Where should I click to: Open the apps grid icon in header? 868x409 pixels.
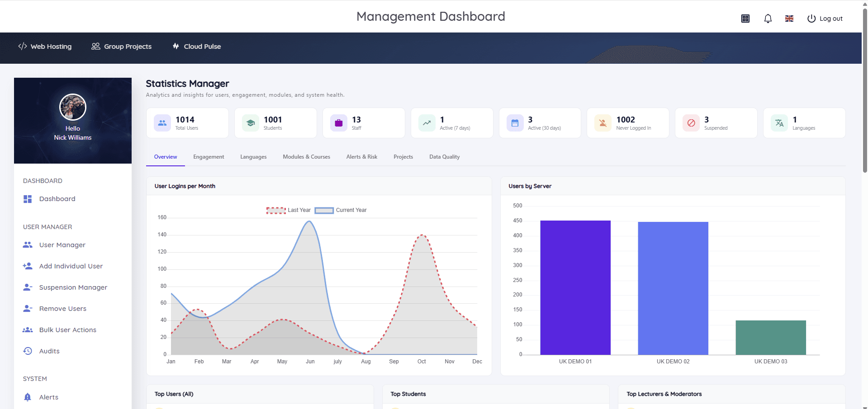tap(745, 19)
